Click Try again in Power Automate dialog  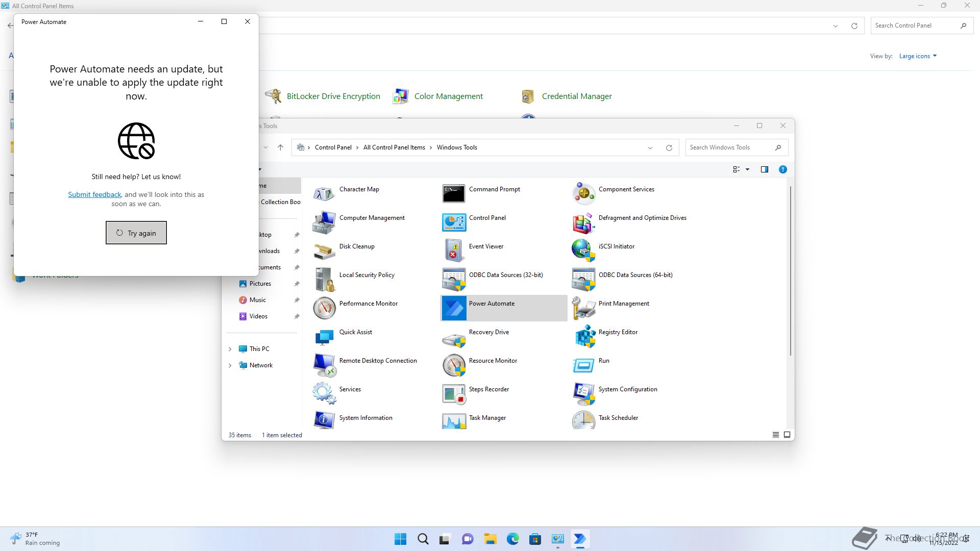coord(136,233)
